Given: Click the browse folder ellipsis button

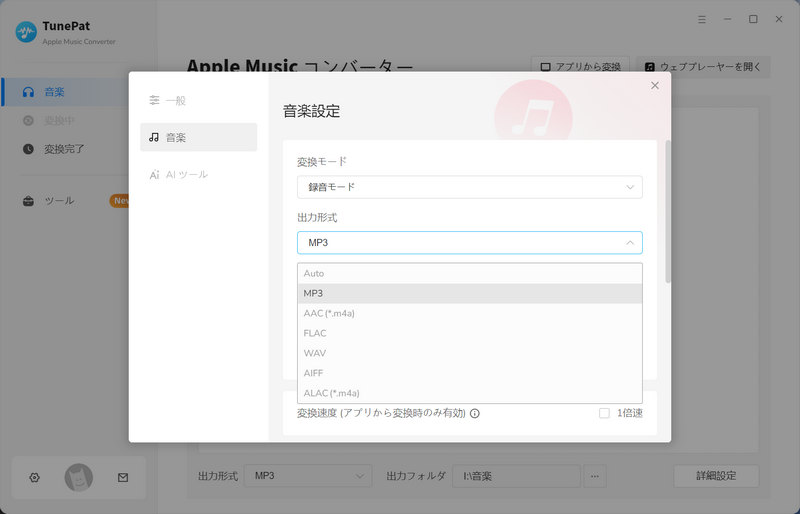Looking at the screenshot, I should 595,476.
